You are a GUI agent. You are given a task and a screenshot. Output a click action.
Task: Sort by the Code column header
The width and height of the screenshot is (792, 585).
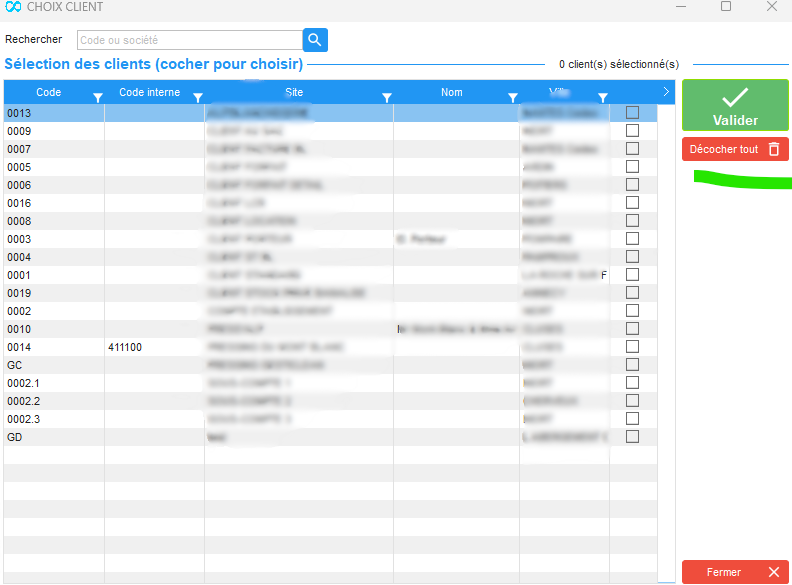48,92
